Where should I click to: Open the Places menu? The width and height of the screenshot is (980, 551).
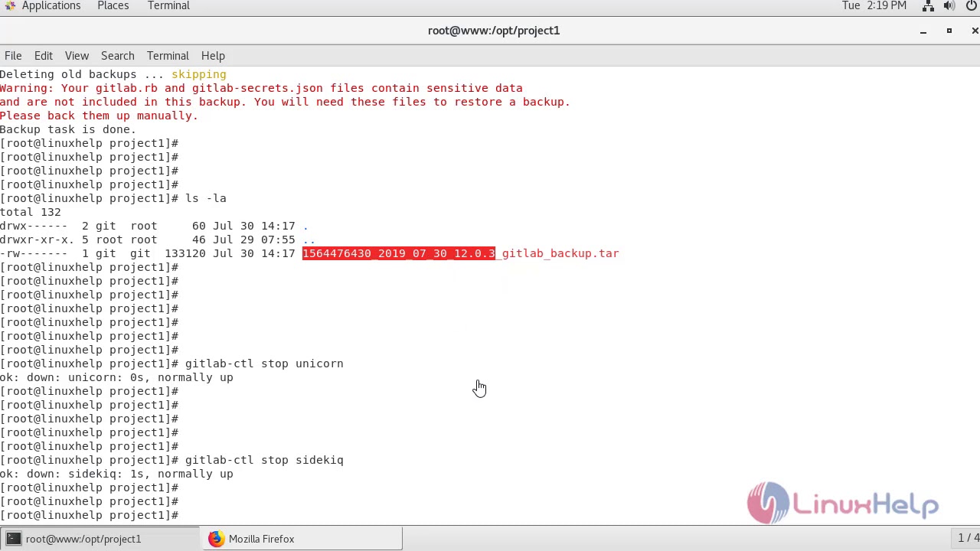tap(113, 5)
